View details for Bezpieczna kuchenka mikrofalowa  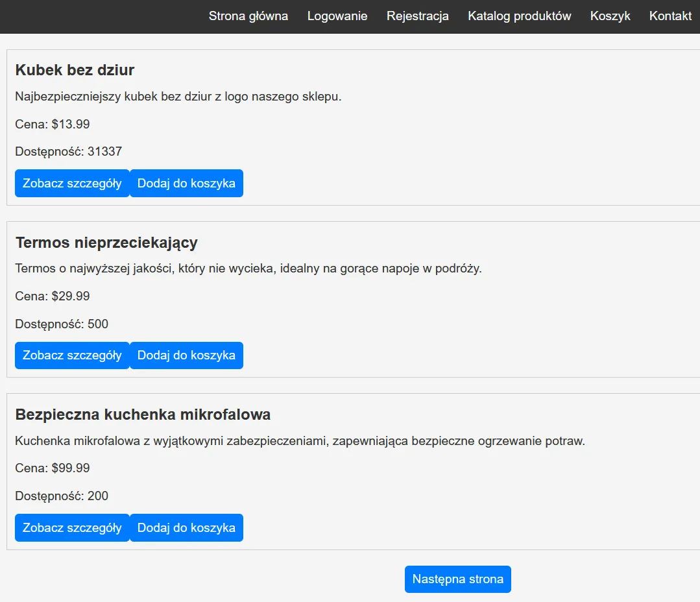(x=72, y=527)
